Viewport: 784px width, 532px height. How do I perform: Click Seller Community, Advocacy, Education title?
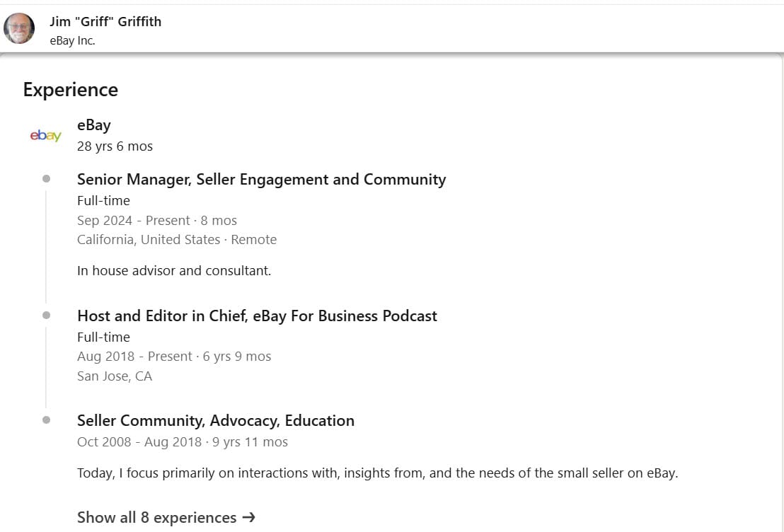(x=216, y=421)
